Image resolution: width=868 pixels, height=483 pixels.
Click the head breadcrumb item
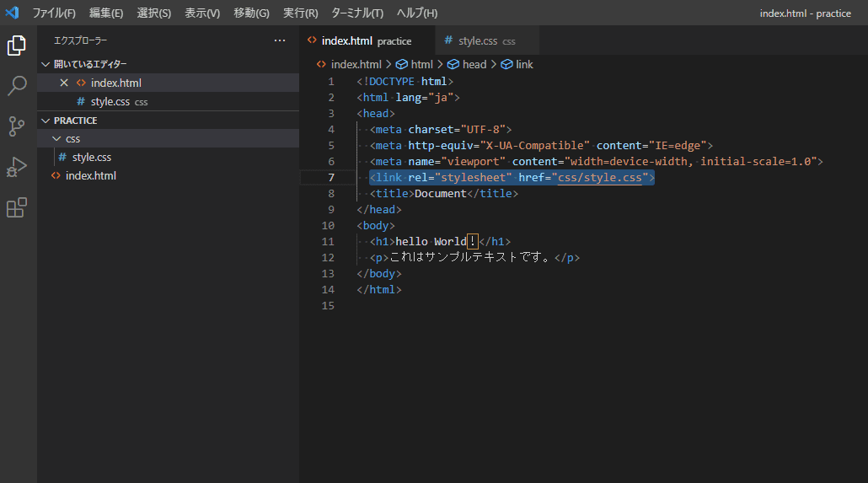tap(474, 64)
